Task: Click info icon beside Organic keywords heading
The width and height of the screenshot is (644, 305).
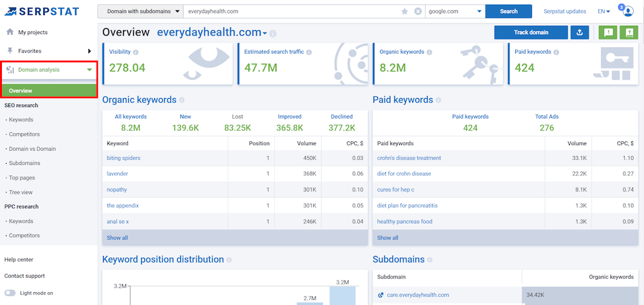Action: coord(182,100)
